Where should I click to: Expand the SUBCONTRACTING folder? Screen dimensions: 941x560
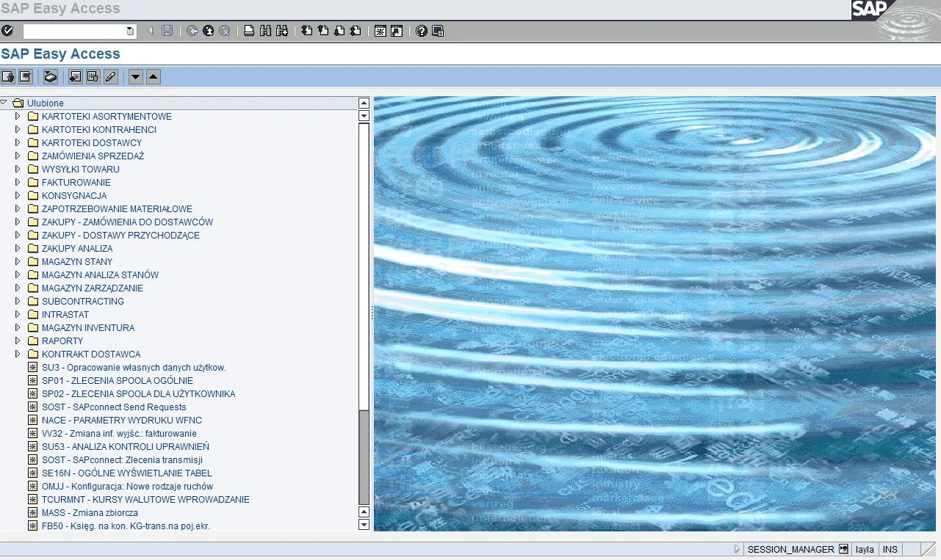coord(18,301)
